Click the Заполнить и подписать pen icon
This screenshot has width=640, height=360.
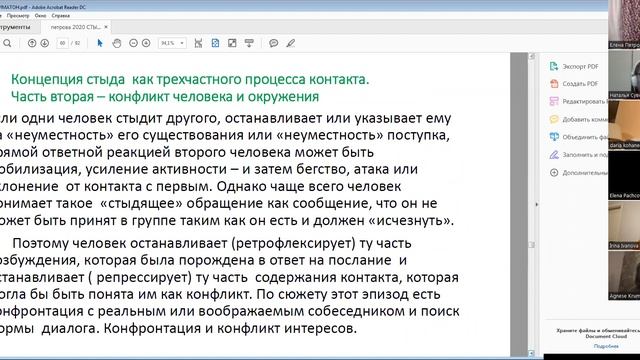click(x=554, y=155)
